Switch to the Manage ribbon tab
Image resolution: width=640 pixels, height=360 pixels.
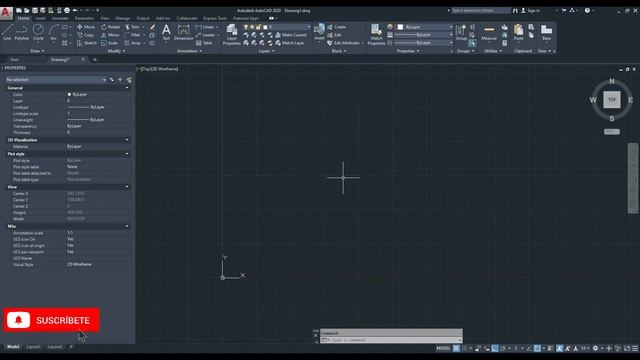pos(122,18)
